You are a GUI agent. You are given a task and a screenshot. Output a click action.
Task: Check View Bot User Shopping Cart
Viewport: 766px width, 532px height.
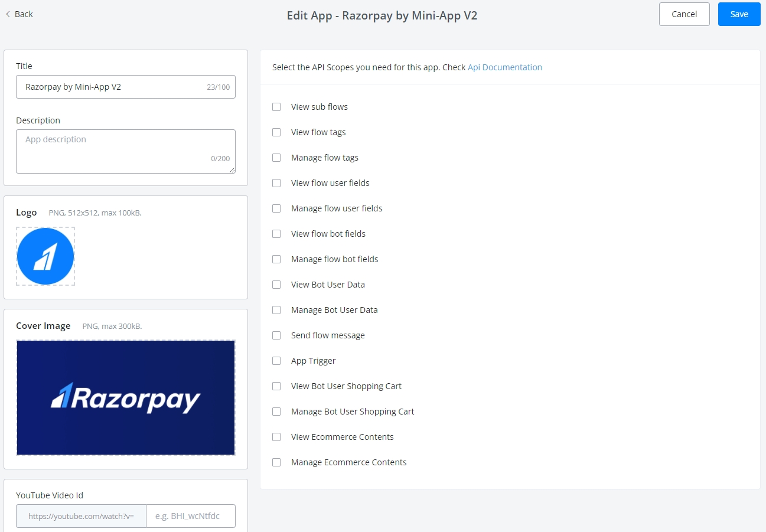(276, 386)
